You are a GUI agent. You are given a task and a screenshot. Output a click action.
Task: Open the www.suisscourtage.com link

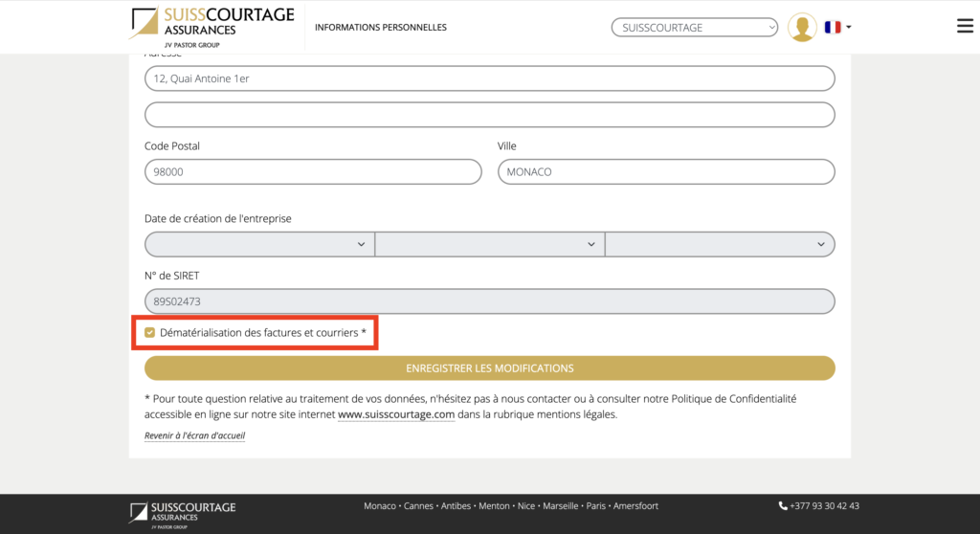click(x=395, y=415)
